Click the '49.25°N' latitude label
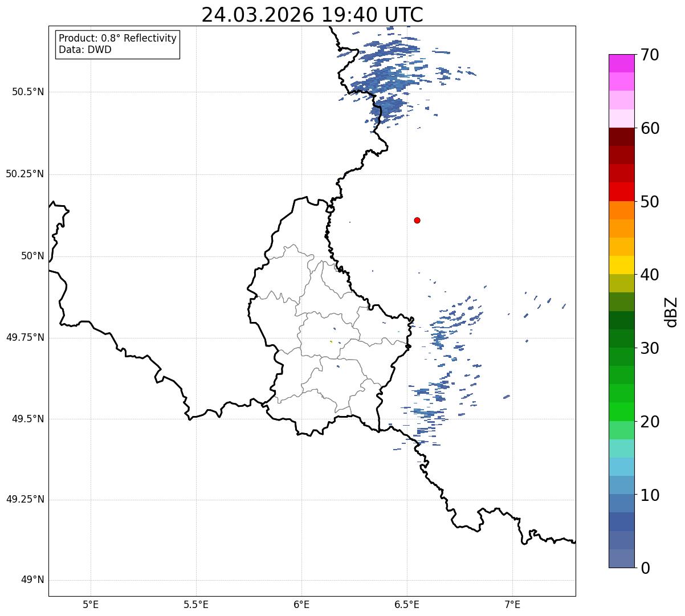This screenshot has height=616, width=685. click(x=25, y=500)
